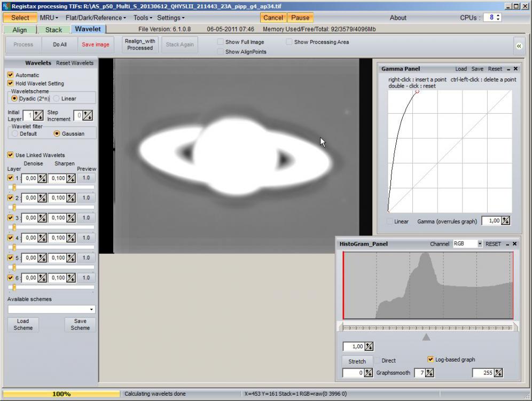The image size is (532, 401).
Task: Click the Gamma value spinner icon
Action: [505, 221]
